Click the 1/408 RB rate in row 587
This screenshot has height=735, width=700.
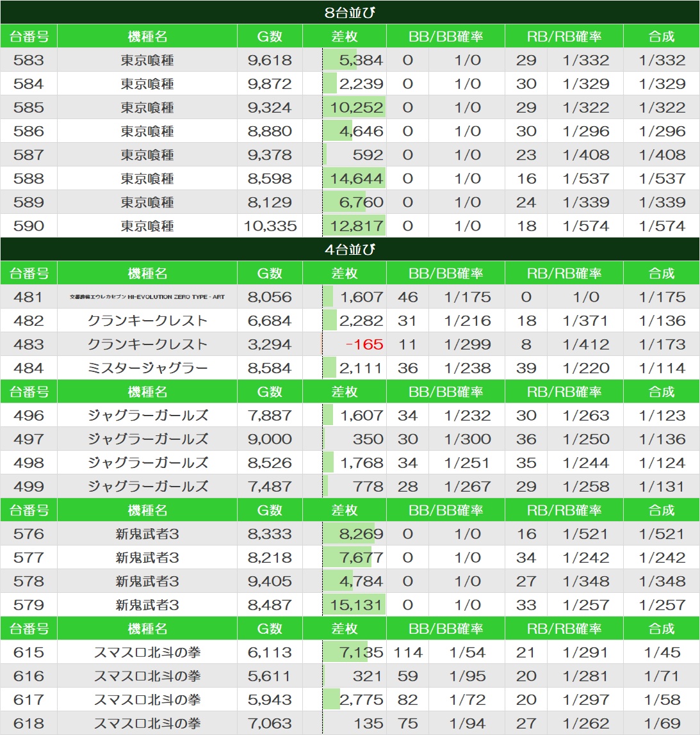585,155
